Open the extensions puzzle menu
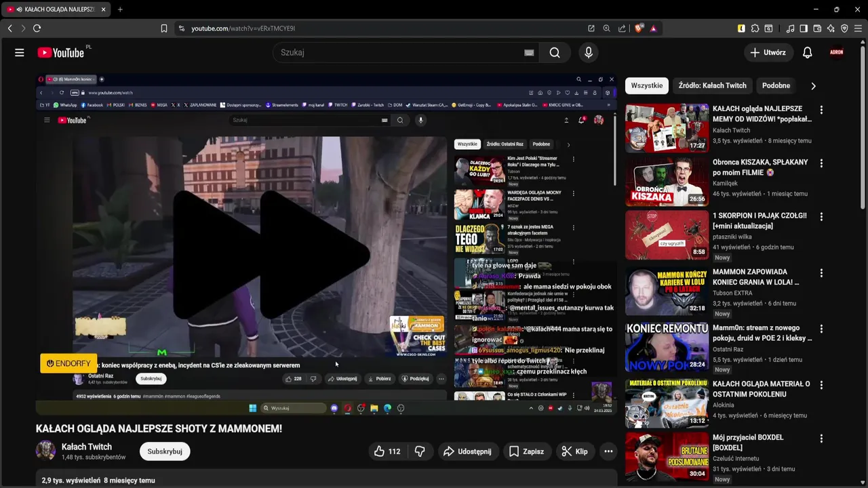Image resolution: width=868 pixels, height=488 pixels. click(755, 28)
